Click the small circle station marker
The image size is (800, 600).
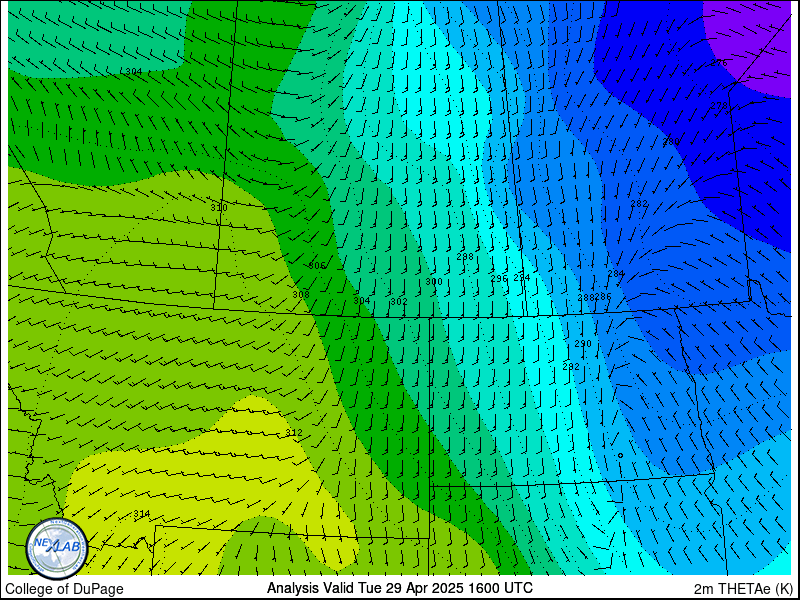click(x=620, y=456)
